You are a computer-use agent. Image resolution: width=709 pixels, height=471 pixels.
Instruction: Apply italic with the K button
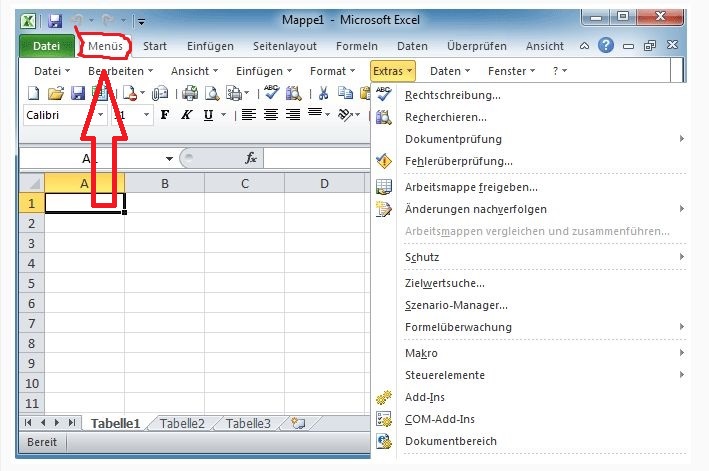pos(186,115)
